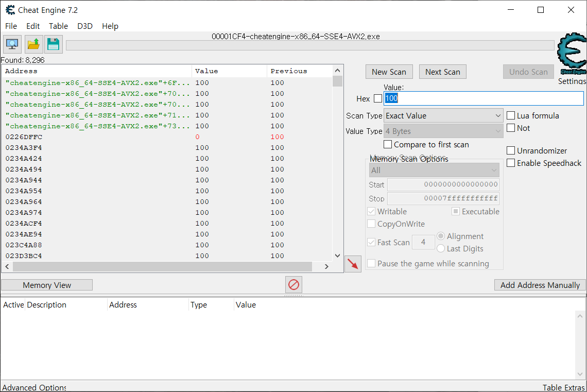Image resolution: width=587 pixels, height=392 pixels.
Task: Click the results list scroll down arrow
Action: coord(337,255)
